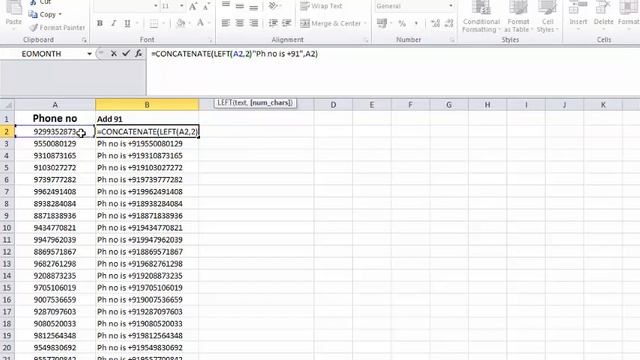
Task: Click the Paste clipboard icon
Action: pos(13,8)
